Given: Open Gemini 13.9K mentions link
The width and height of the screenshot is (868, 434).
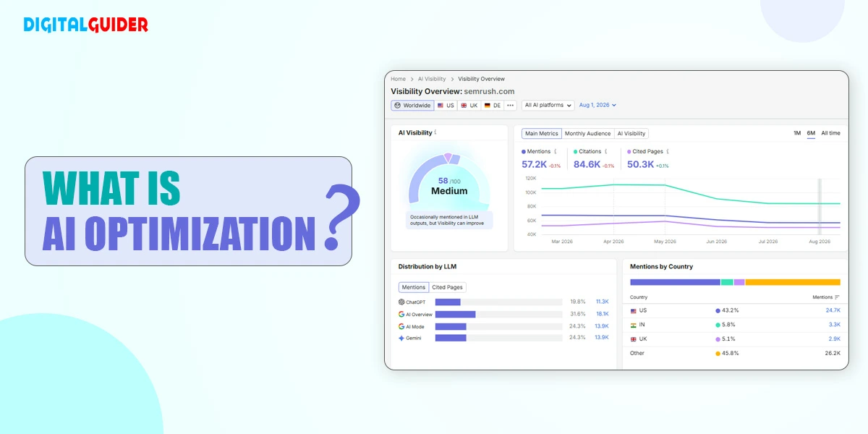Looking at the screenshot, I should (x=602, y=338).
